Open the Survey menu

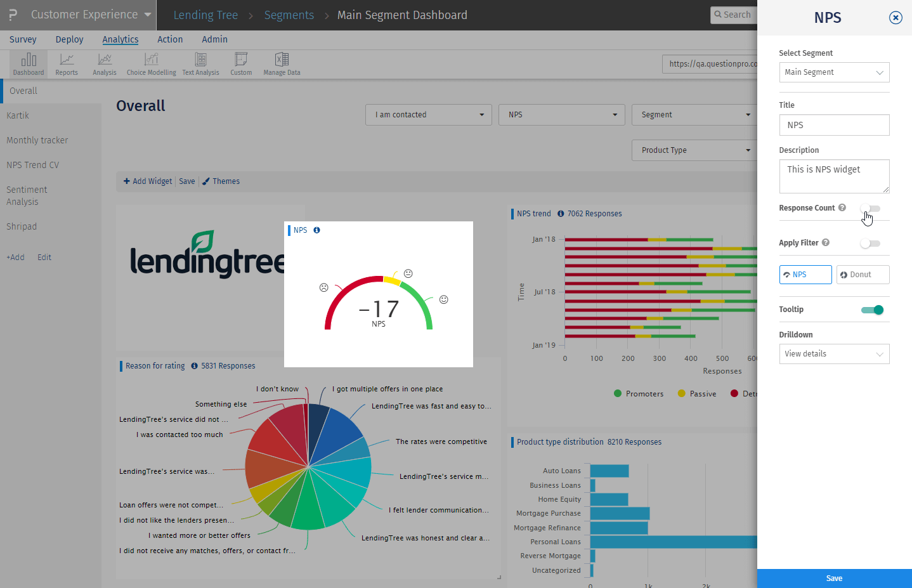(x=23, y=39)
